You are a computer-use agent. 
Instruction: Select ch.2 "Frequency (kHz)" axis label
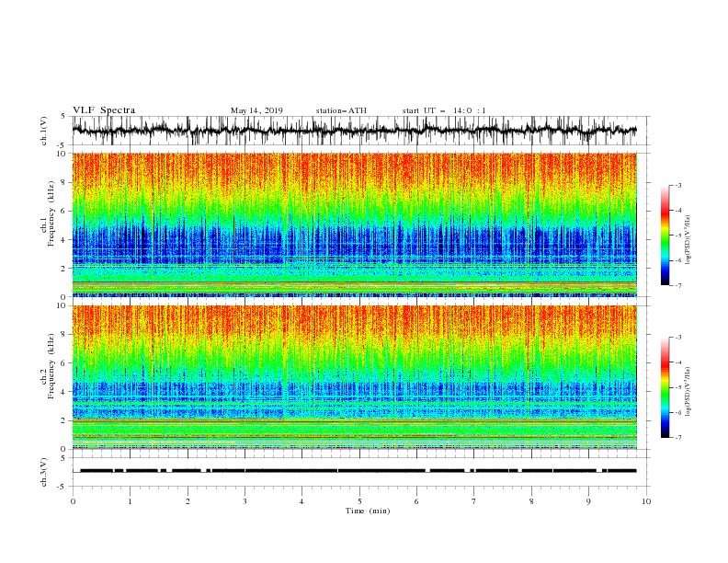pos(51,366)
